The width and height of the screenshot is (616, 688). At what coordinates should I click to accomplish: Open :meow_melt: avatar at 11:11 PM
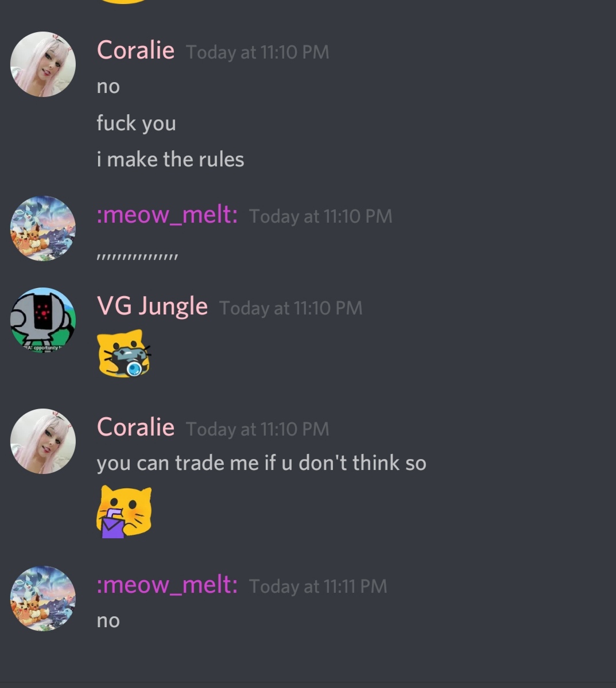pos(43,598)
